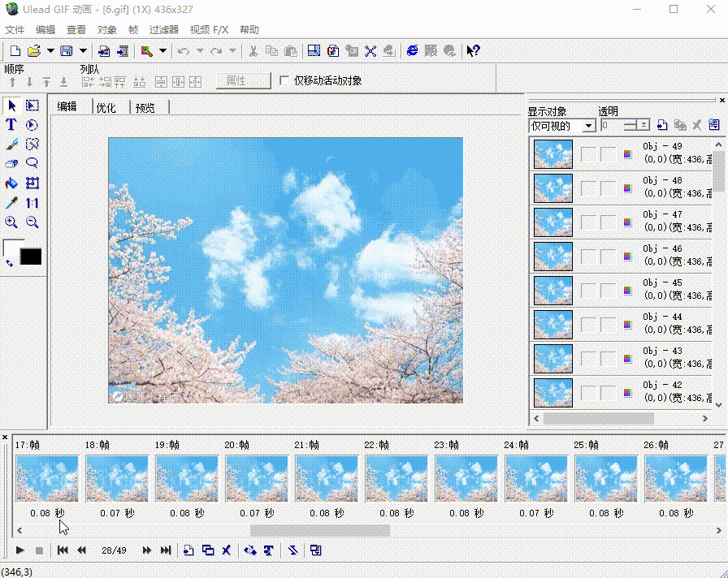Choose the Fill bucket tool
Image resolution: width=728 pixels, height=578 pixels.
click(x=11, y=183)
